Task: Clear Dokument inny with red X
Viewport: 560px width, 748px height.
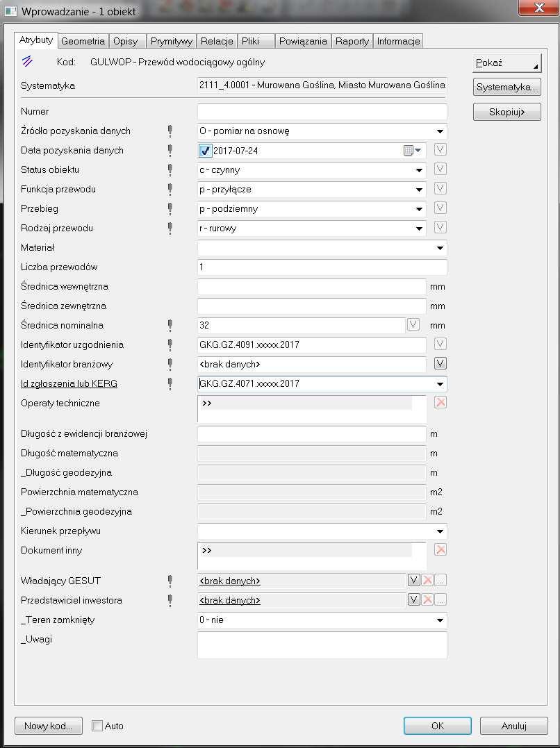Action: (x=440, y=549)
